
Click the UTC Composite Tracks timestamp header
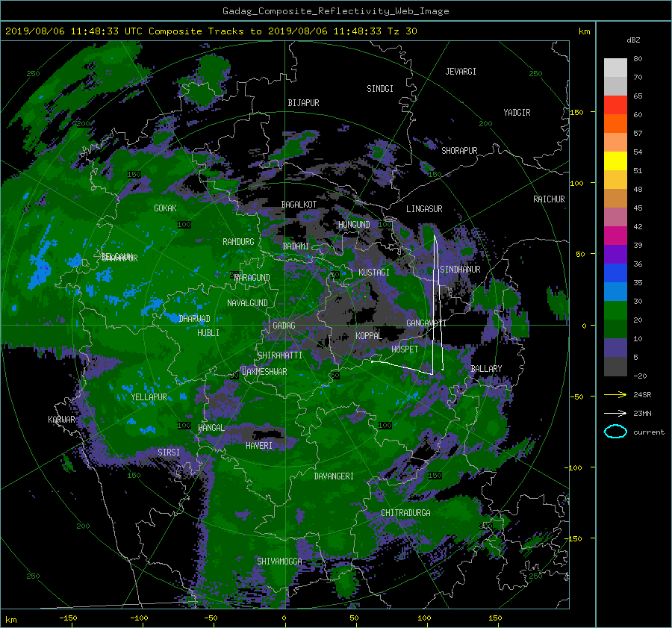(211, 31)
